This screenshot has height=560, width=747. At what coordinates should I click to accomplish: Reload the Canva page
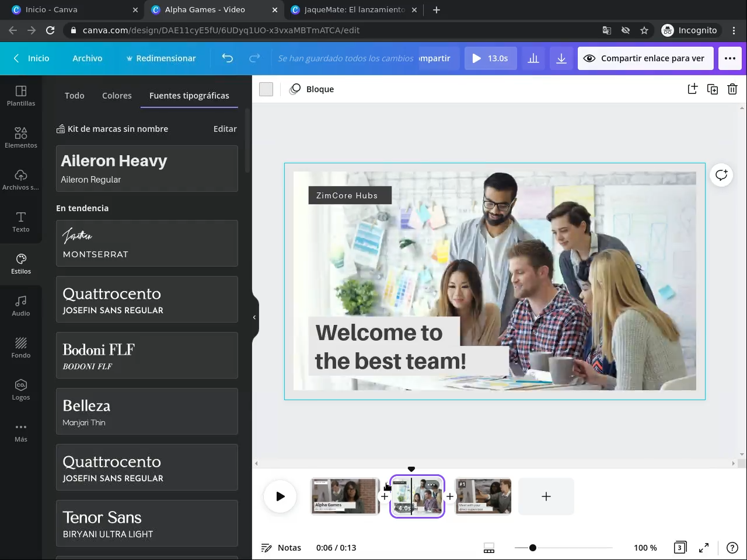pyautogui.click(x=50, y=30)
